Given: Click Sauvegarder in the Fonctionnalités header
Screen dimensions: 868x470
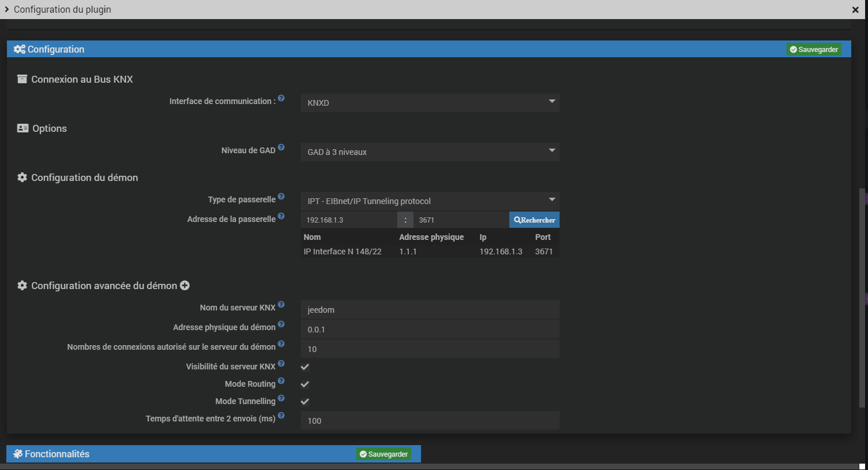Looking at the screenshot, I should 384,454.
